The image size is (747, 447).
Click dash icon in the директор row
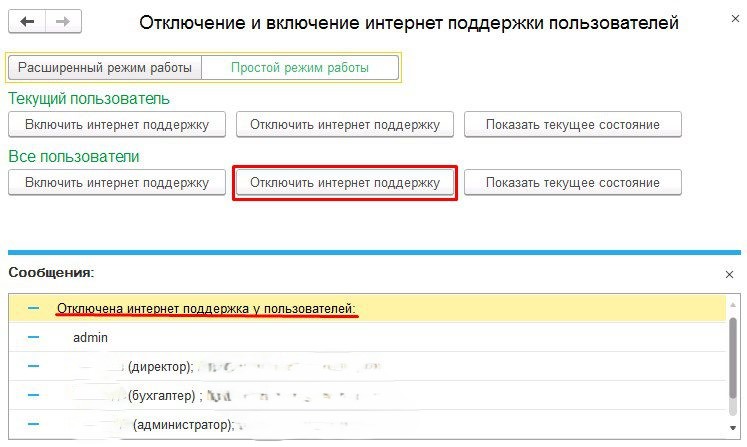click(33, 367)
